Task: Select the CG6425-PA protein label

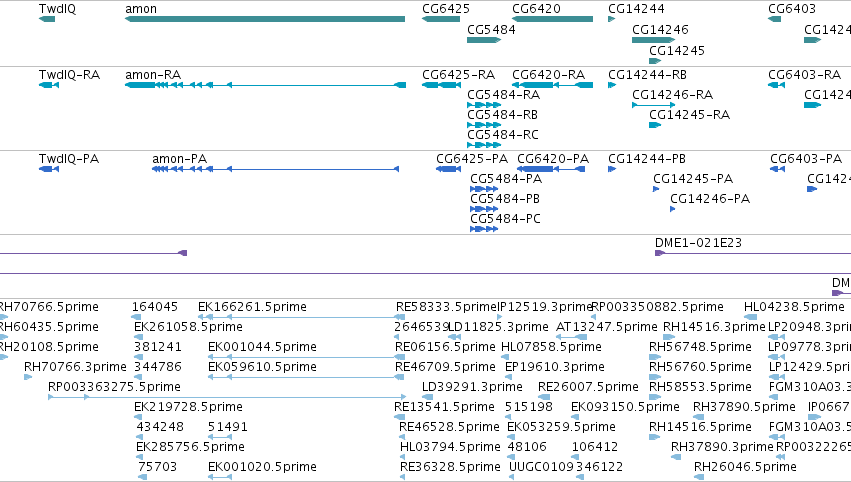Action: (x=472, y=158)
